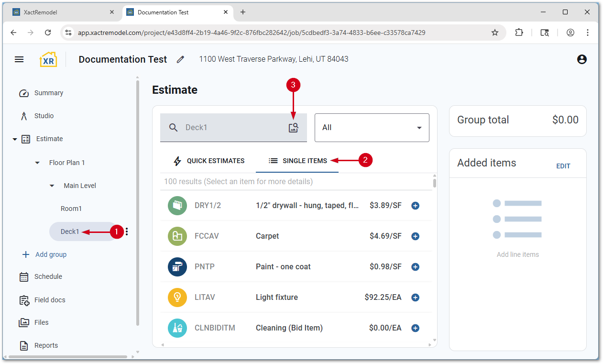Viewport: 603px width, 364px height.
Task: Add the Carpet item with plus icon
Action: click(415, 236)
